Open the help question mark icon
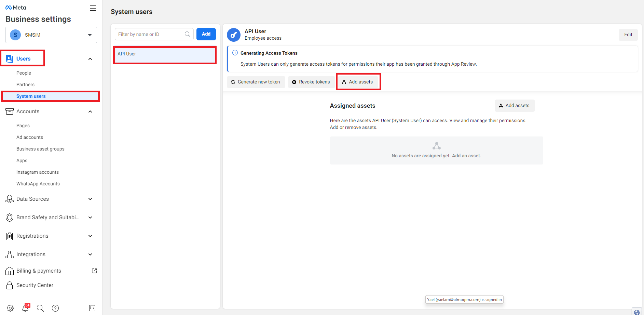 tap(55, 308)
